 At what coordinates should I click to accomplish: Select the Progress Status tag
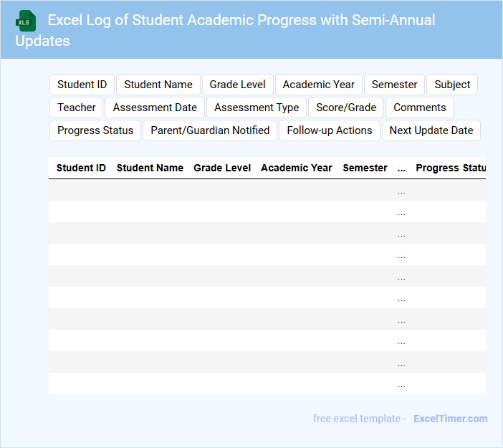click(95, 130)
